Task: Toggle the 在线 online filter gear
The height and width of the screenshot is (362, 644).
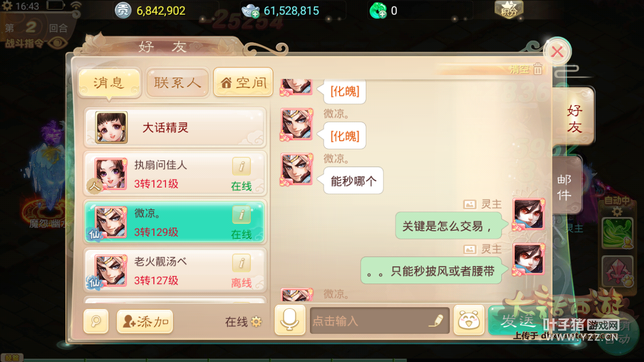Action: pyautogui.click(x=257, y=322)
